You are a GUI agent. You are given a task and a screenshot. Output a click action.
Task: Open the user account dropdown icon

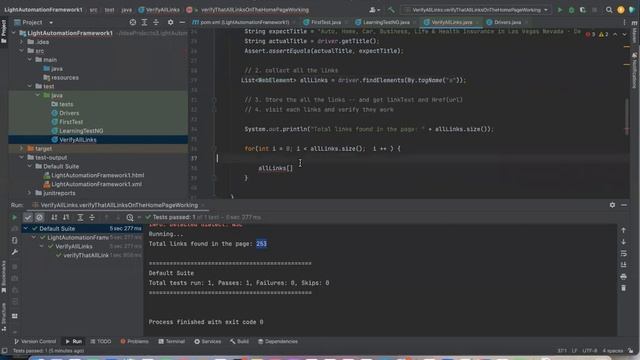click(374, 10)
